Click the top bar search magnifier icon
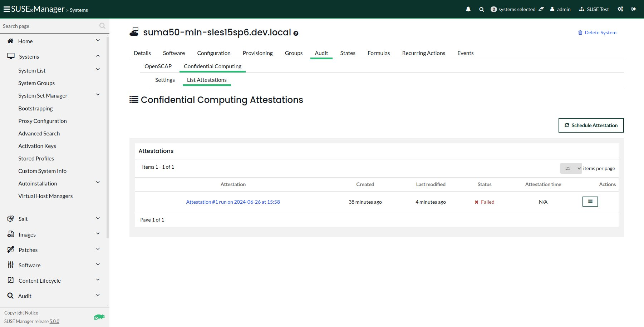The height and width of the screenshot is (327, 644). (x=482, y=9)
